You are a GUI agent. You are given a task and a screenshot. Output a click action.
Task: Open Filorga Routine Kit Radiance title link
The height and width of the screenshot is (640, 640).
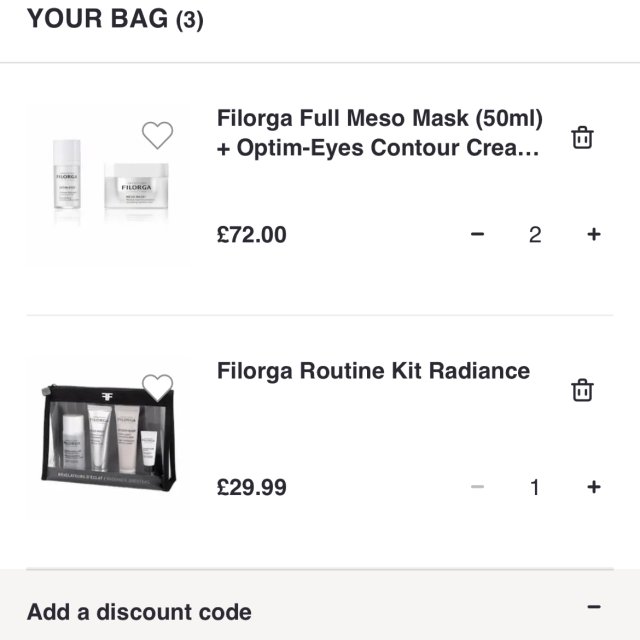[373, 371]
